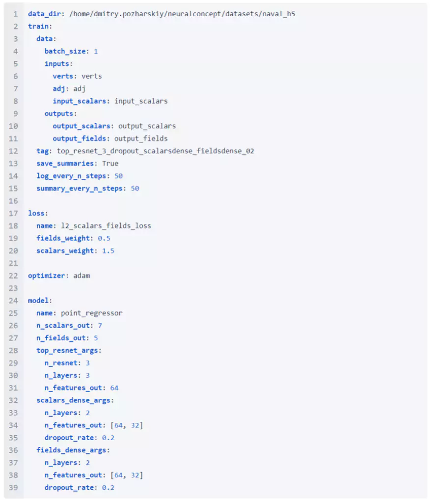
Task: Click line number 24 in the gutter
Action: click(x=13, y=301)
